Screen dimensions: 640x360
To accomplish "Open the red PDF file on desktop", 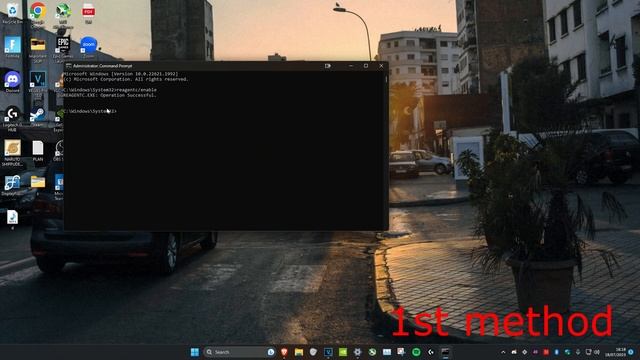I will [x=89, y=12].
